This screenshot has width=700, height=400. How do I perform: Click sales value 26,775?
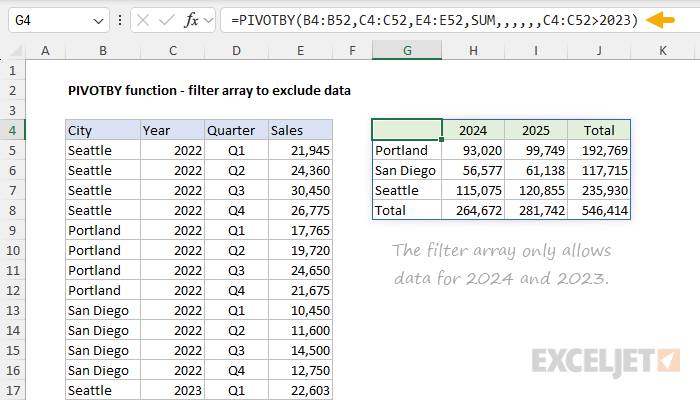coord(300,210)
